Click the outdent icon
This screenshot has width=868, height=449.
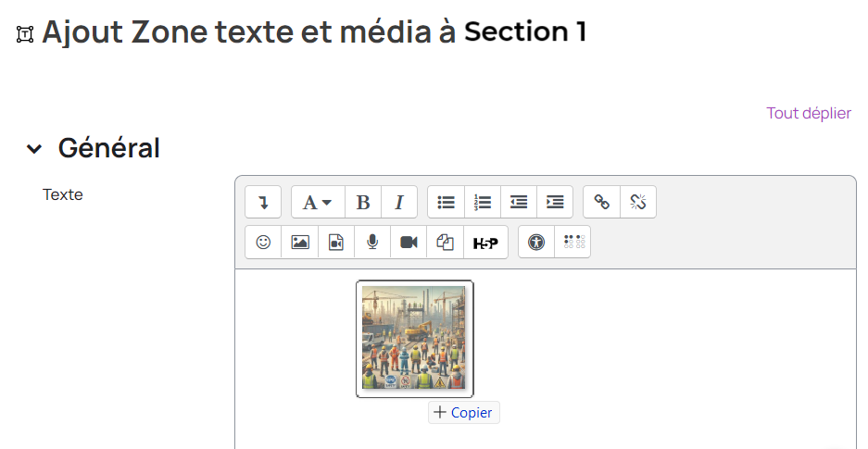point(519,202)
